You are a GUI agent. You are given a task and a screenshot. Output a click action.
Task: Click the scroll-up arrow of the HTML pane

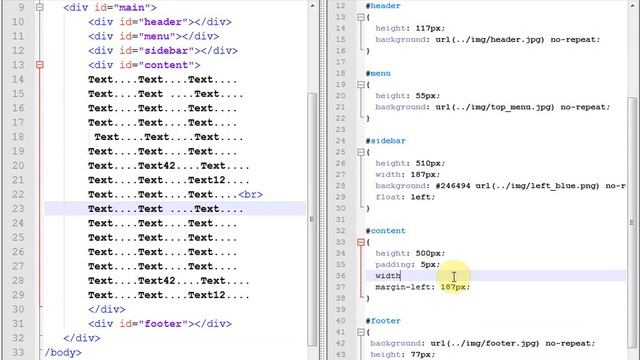pyautogui.click(x=312, y=6)
